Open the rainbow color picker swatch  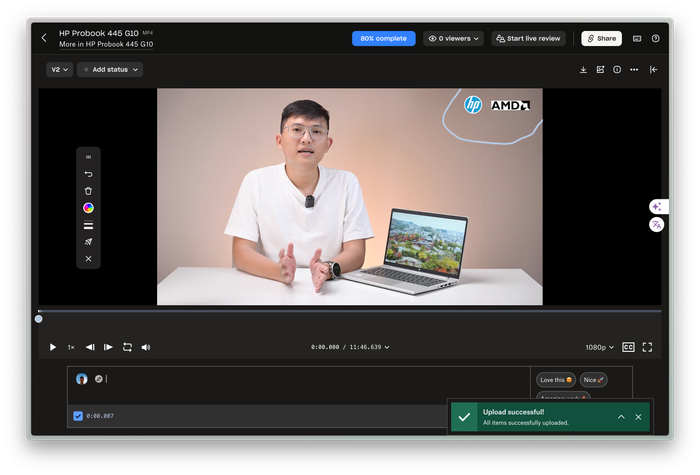tap(88, 208)
